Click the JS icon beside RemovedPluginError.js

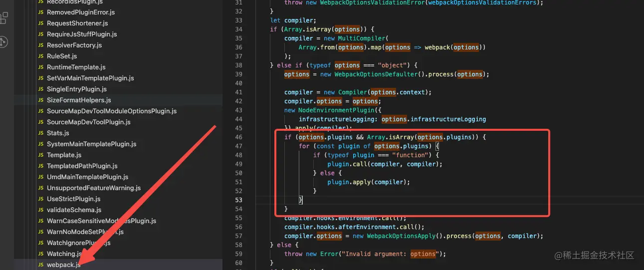(41, 12)
